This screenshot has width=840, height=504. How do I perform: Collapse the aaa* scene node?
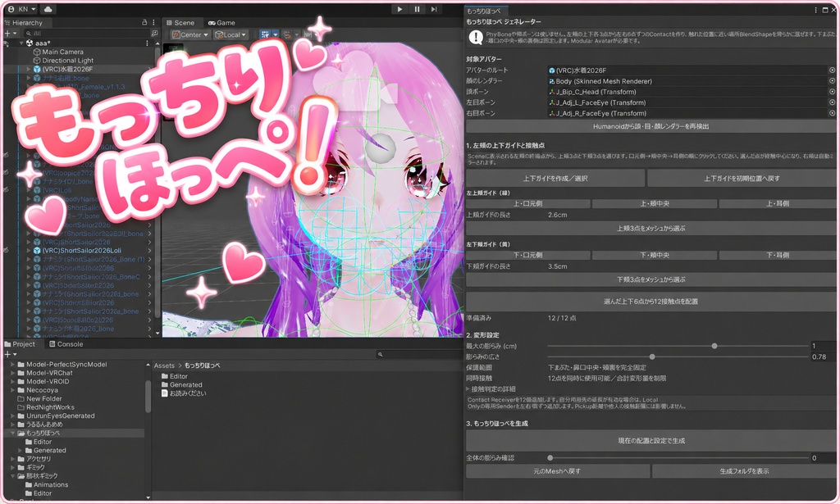(21, 43)
